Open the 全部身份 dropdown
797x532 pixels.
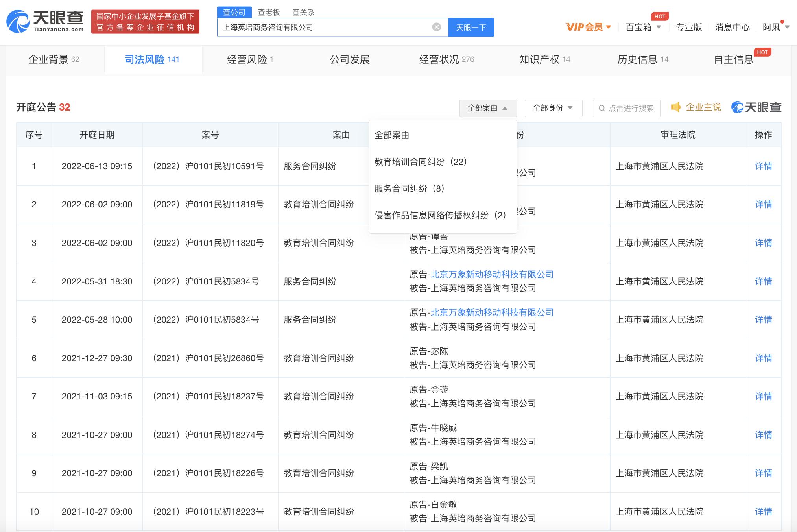pos(553,108)
